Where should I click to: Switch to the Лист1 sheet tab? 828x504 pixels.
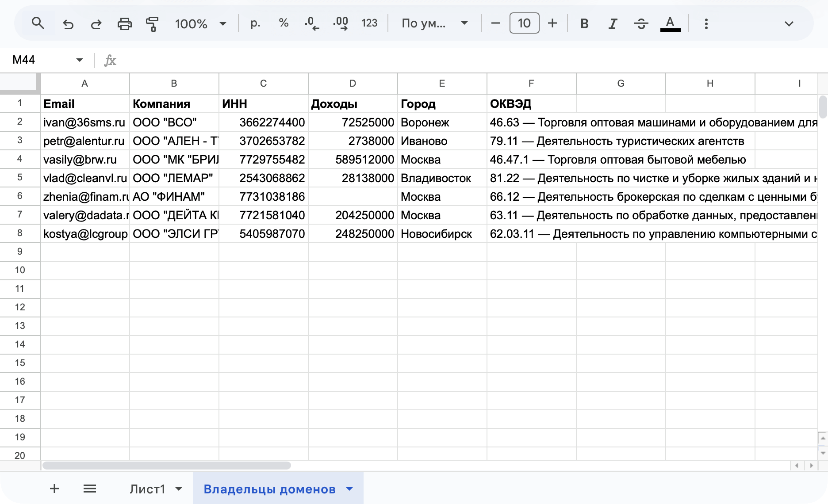pos(147,489)
